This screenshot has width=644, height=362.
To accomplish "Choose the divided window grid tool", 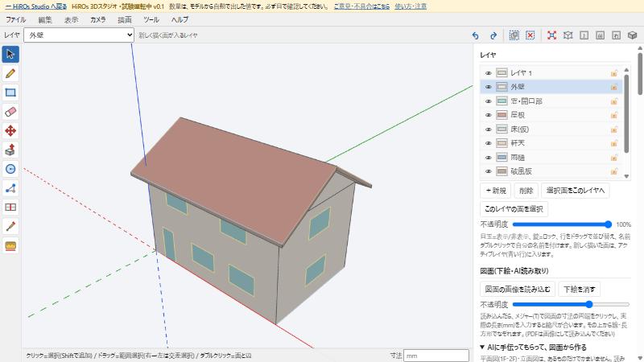I will click(10, 208).
